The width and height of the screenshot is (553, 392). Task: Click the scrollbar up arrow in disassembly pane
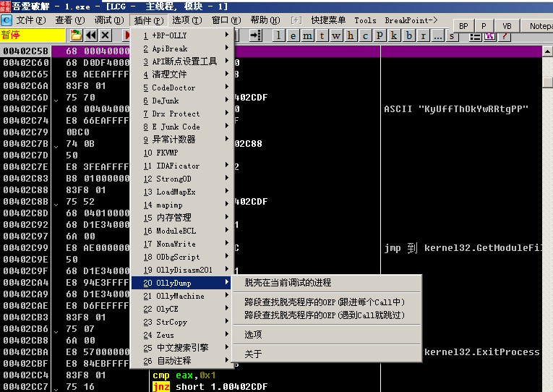pyautogui.click(x=547, y=51)
